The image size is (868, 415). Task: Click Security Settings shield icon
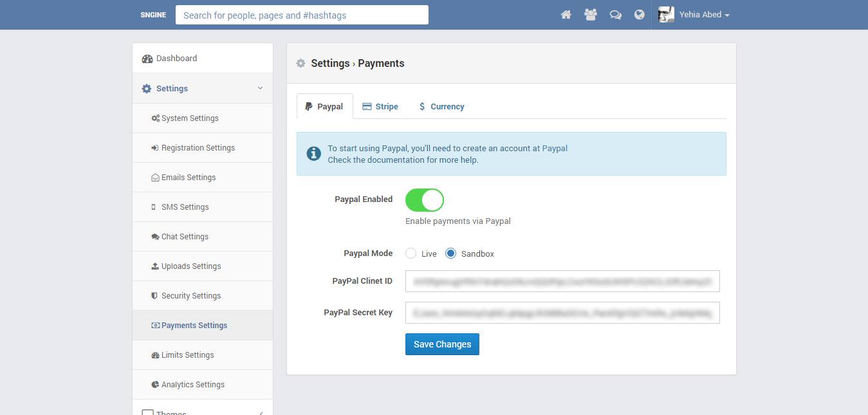click(x=154, y=296)
